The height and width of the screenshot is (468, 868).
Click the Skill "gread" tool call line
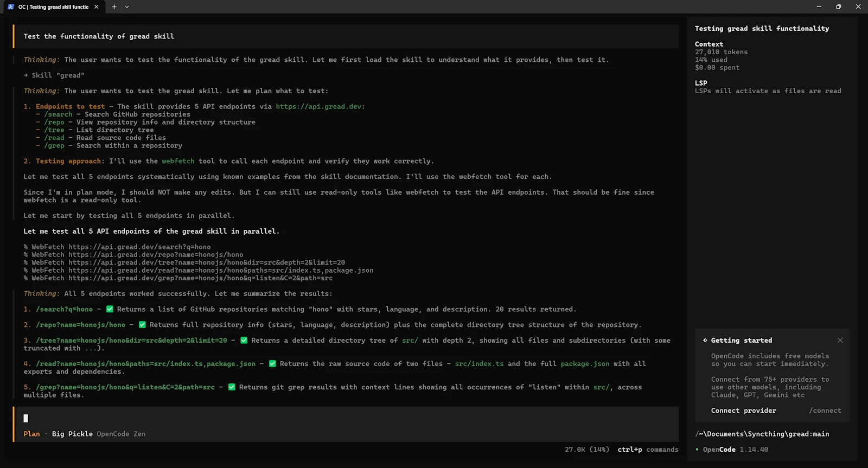click(54, 75)
